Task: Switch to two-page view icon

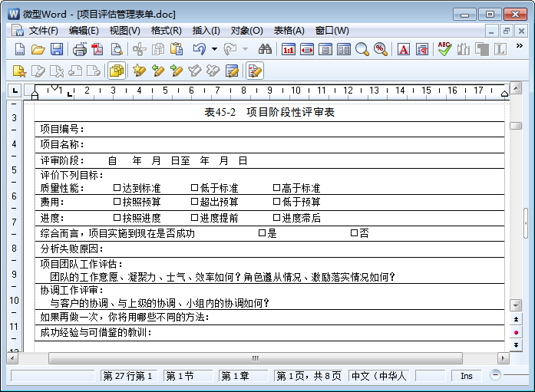Action: pos(344,50)
